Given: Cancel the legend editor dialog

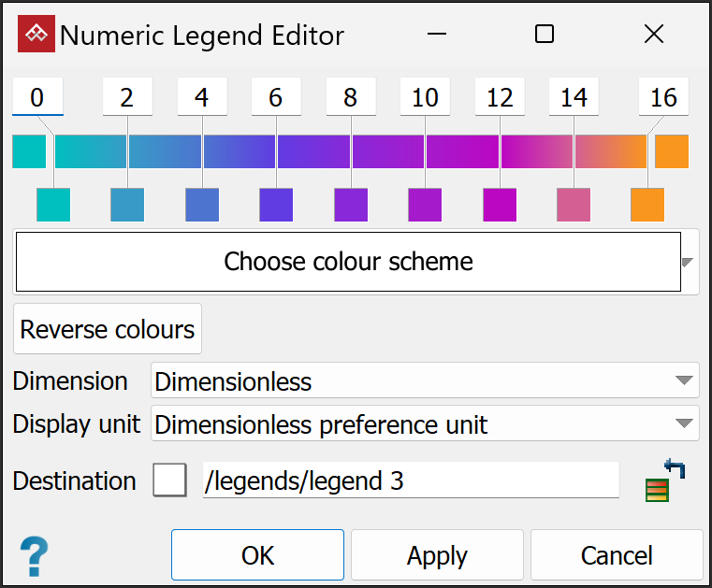Looking at the screenshot, I should [x=617, y=555].
